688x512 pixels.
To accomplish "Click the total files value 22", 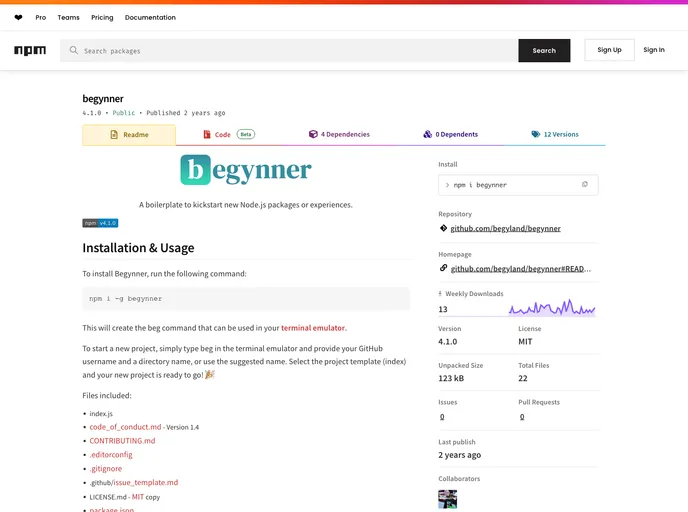I will coord(523,378).
